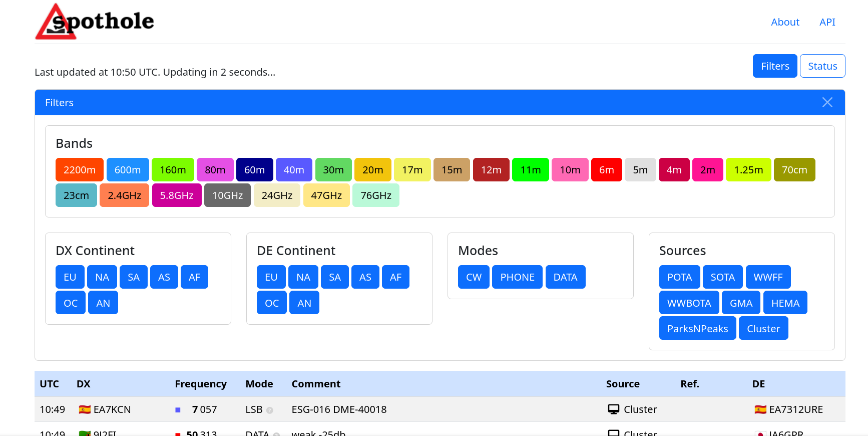Click the Spanish flag beside EA7312URE

click(760, 409)
